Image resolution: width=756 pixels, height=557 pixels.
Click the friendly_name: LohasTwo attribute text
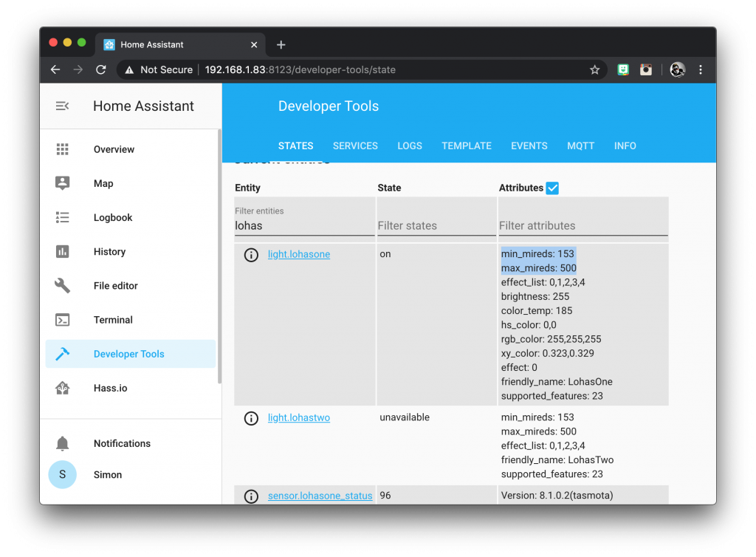(557, 459)
